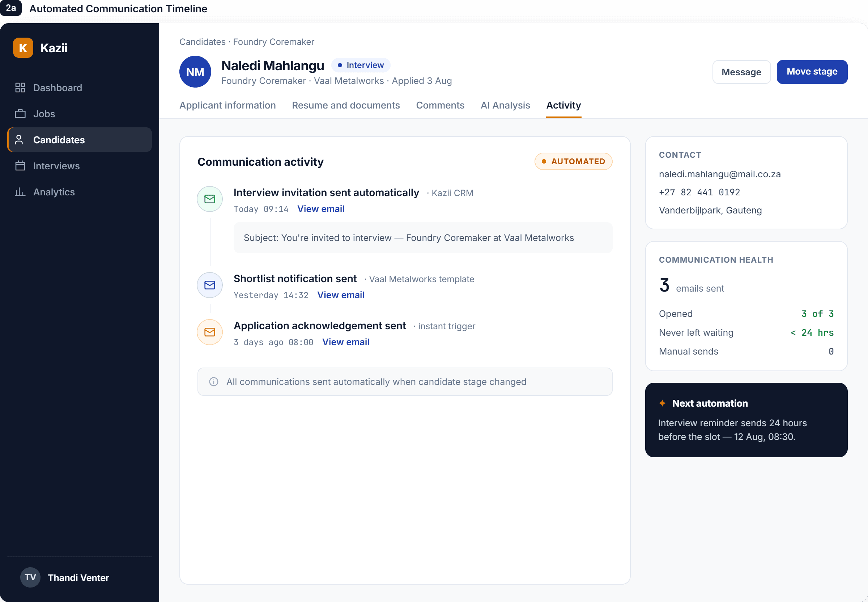This screenshot has width=868, height=602.
Task: Click the email subject preview box
Action: click(x=423, y=238)
